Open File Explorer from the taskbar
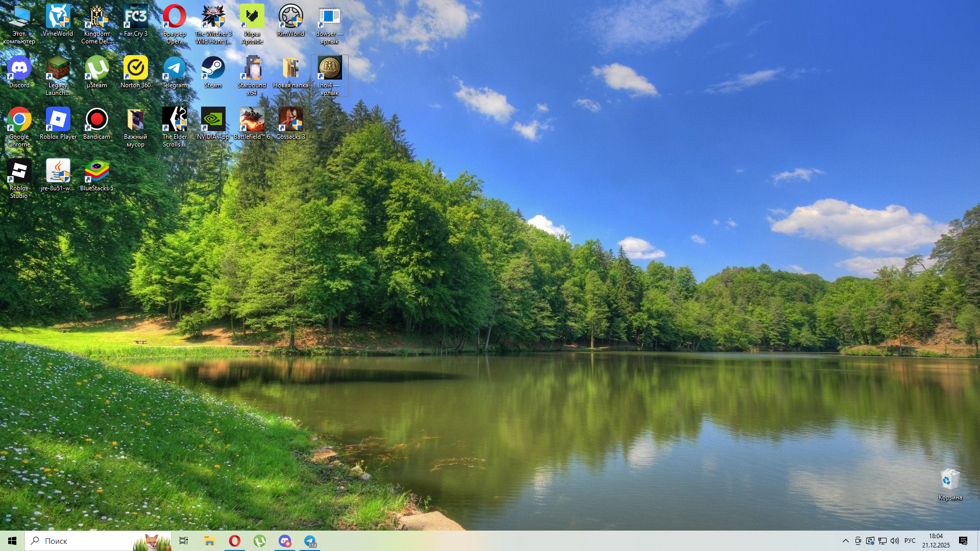The image size is (980, 551). pyautogui.click(x=209, y=541)
